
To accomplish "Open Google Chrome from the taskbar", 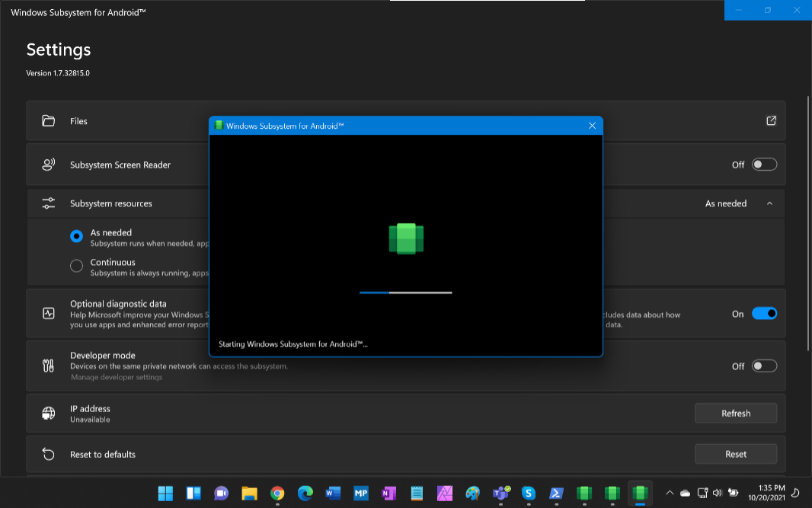I will coord(277,494).
